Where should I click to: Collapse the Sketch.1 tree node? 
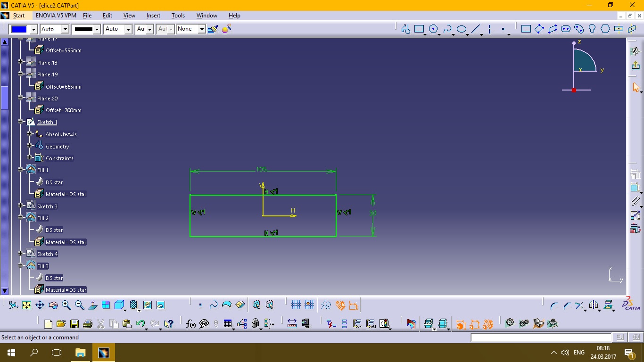[21, 122]
